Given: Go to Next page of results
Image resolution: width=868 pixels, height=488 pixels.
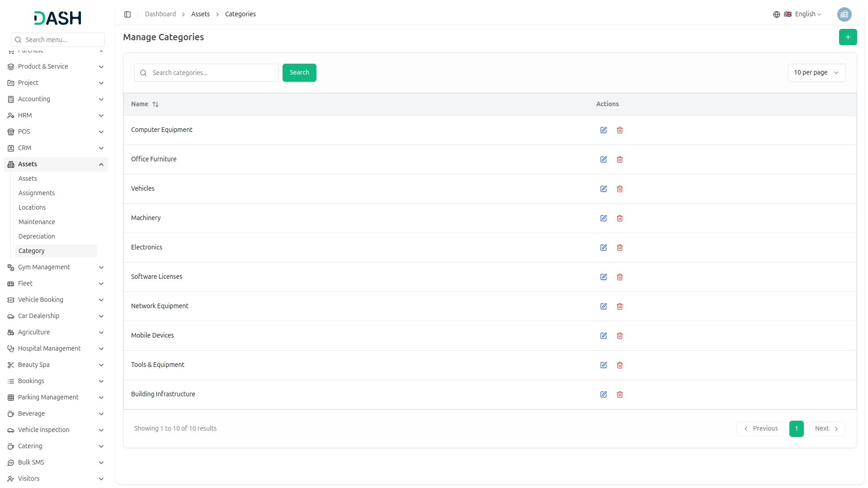Looking at the screenshot, I should pos(827,428).
